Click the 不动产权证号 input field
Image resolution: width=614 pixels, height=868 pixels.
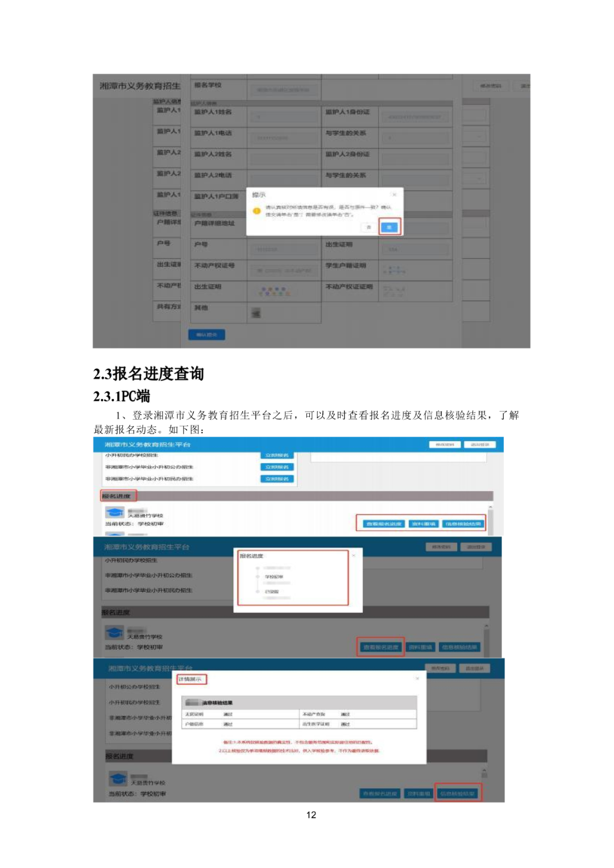[284, 271]
